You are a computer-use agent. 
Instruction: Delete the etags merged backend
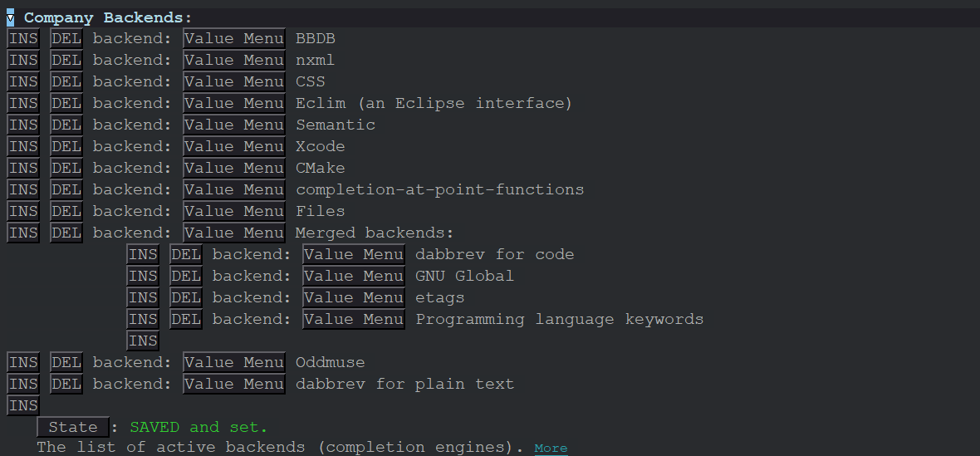[186, 298]
